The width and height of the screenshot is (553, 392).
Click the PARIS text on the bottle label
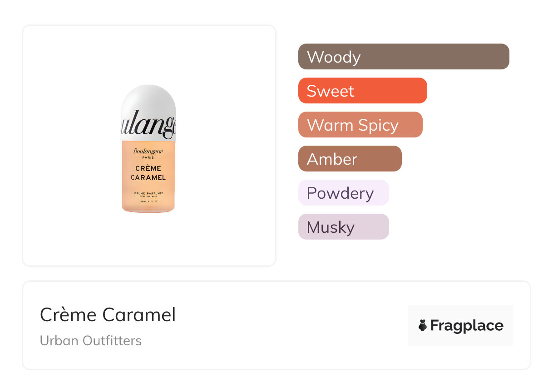point(148,157)
